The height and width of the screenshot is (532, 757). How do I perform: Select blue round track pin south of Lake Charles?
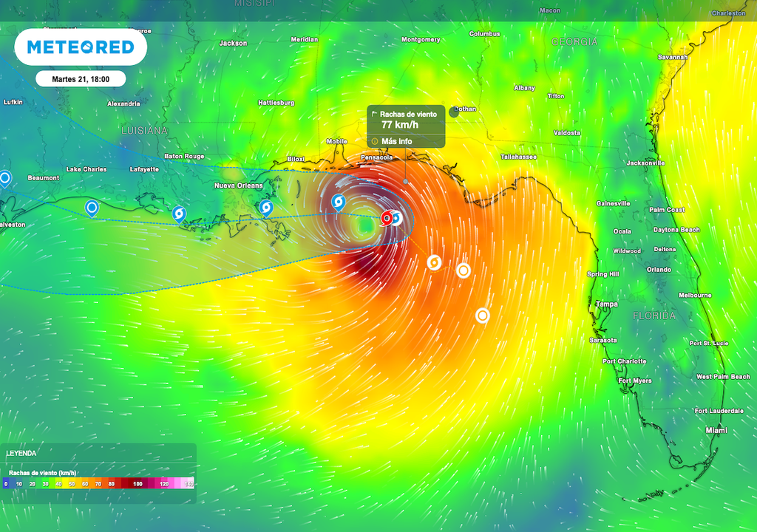pos(92,208)
